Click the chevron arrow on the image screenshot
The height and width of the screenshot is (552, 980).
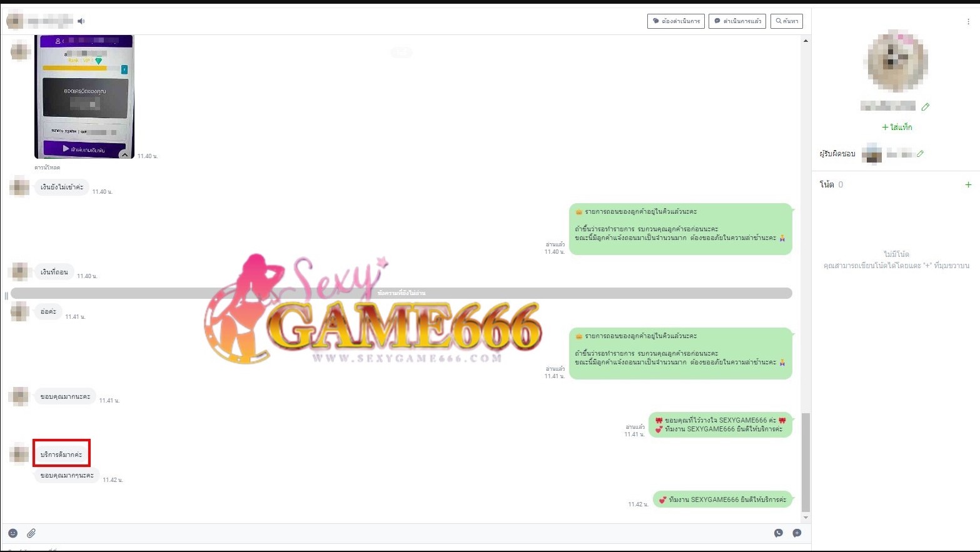(124, 154)
